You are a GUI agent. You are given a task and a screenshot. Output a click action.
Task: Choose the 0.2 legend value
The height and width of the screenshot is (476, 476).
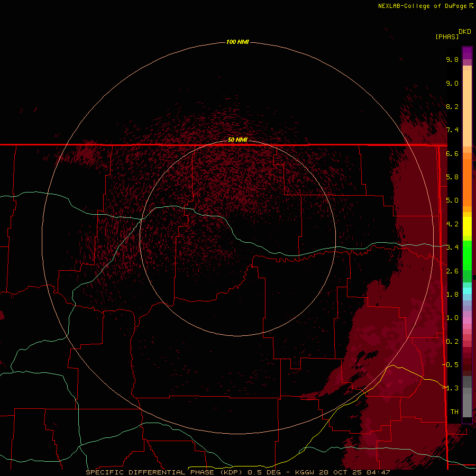pos(452,342)
